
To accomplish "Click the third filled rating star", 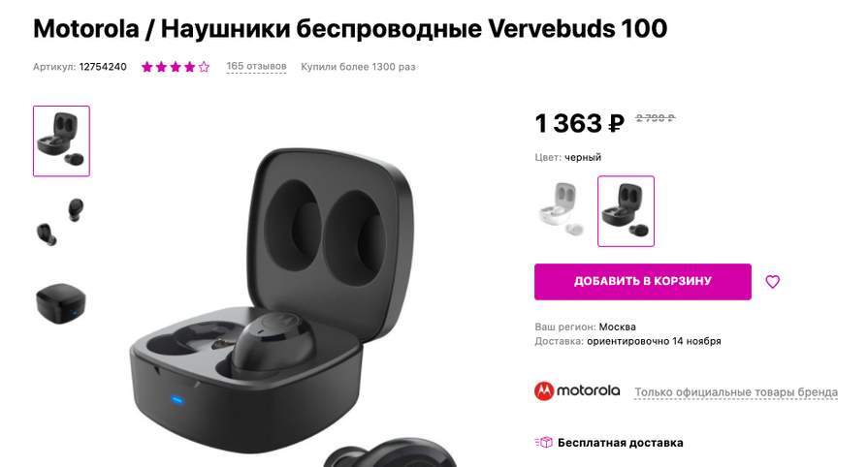I will click(x=176, y=67).
